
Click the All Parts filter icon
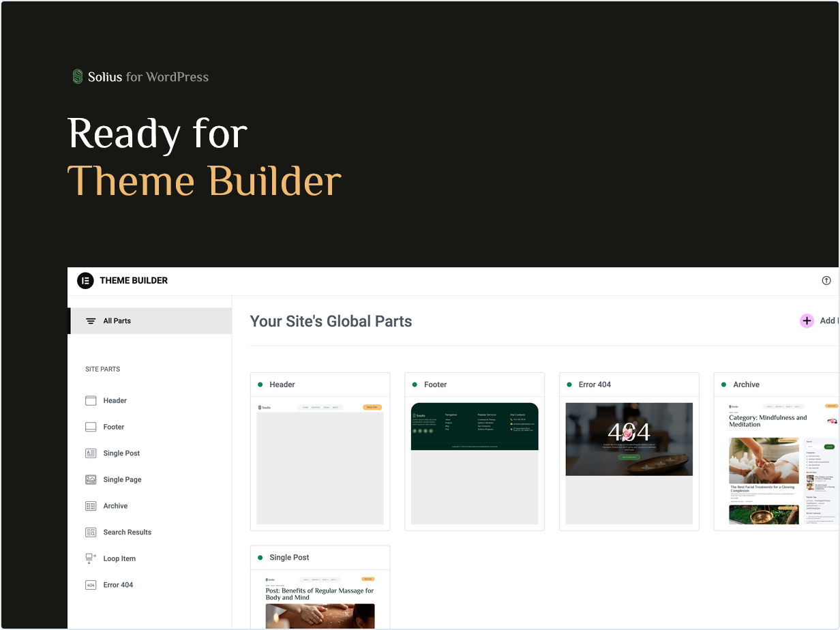[x=91, y=321]
